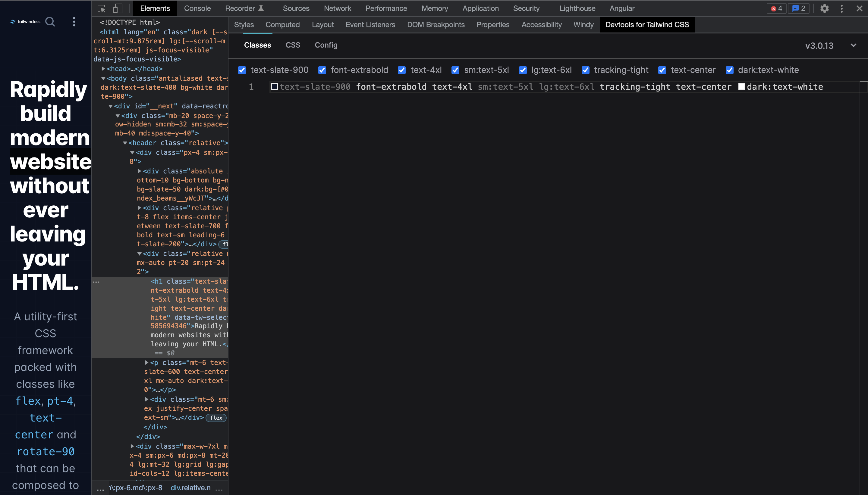Click the rotate-90 code text in page
Image resolution: width=868 pixels, height=495 pixels.
(46, 452)
